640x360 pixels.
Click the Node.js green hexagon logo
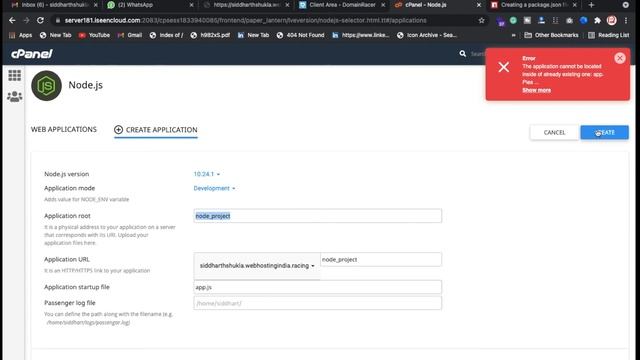(x=47, y=86)
